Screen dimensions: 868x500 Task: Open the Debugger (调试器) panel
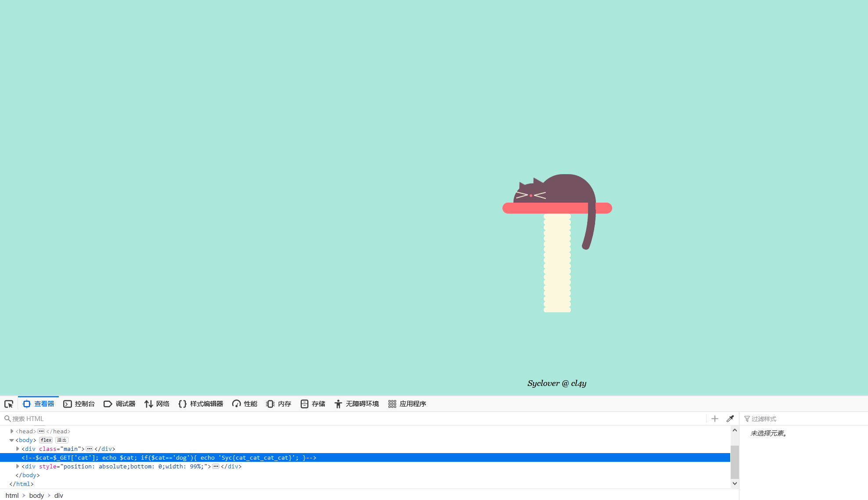119,404
